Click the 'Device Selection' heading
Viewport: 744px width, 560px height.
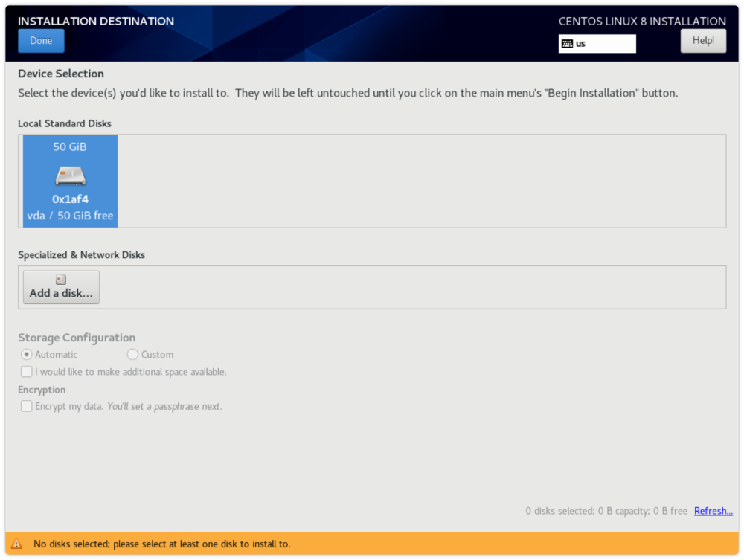(61, 74)
